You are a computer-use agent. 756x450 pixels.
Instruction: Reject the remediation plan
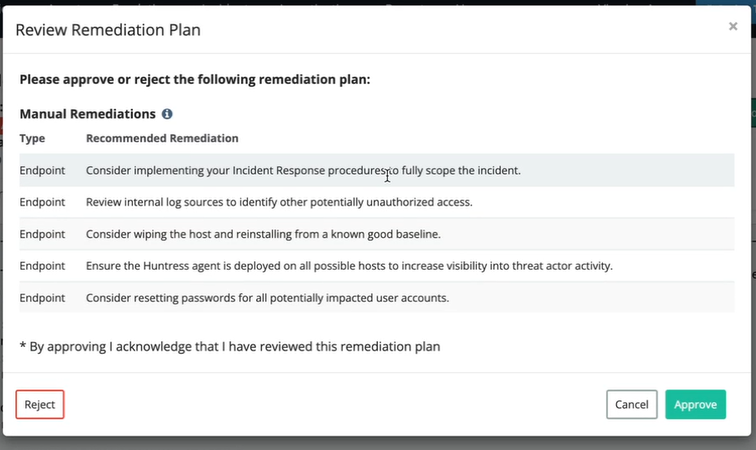coord(40,404)
